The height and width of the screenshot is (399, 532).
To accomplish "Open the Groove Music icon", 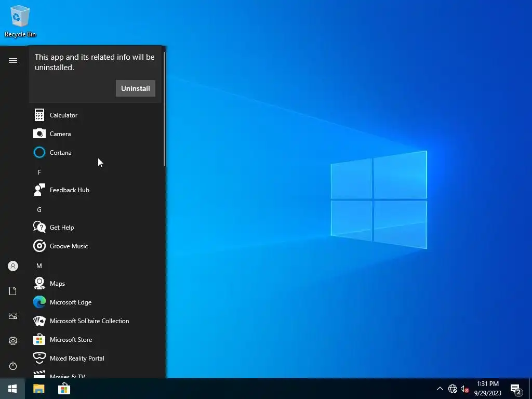I will click(39, 246).
